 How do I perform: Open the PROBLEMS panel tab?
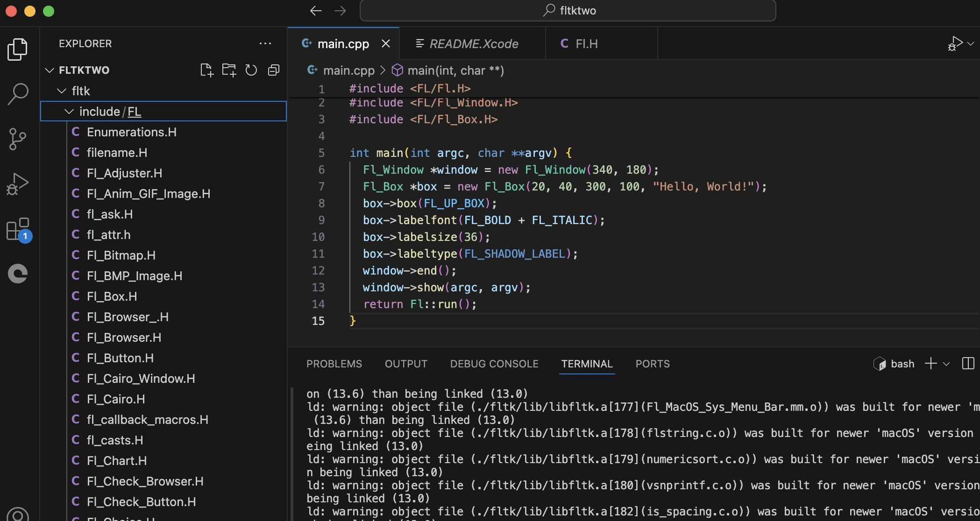334,364
